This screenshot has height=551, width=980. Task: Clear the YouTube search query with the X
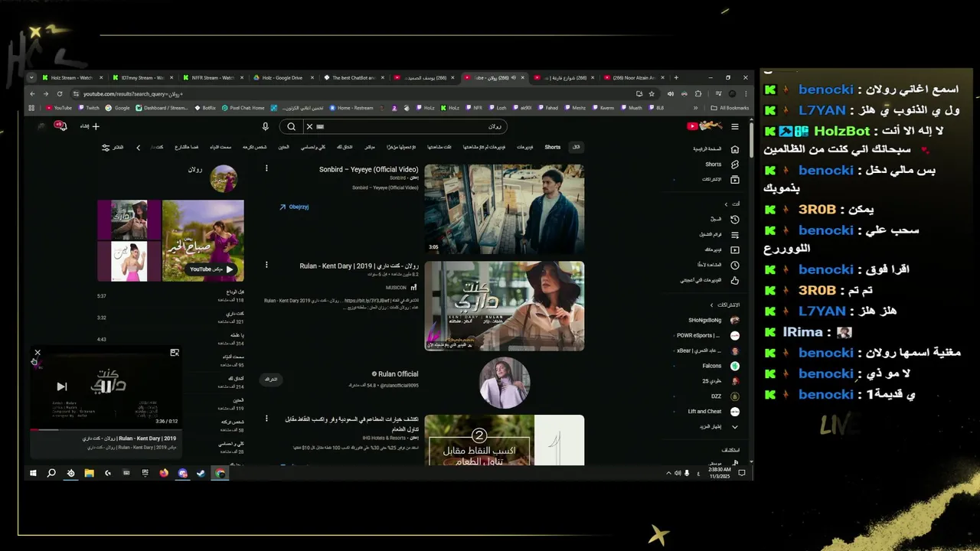tap(309, 126)
